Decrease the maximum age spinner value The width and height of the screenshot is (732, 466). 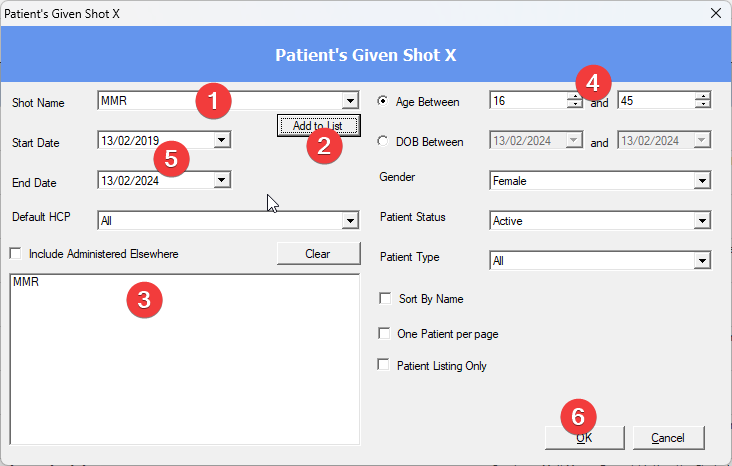(x=703, y=104)
